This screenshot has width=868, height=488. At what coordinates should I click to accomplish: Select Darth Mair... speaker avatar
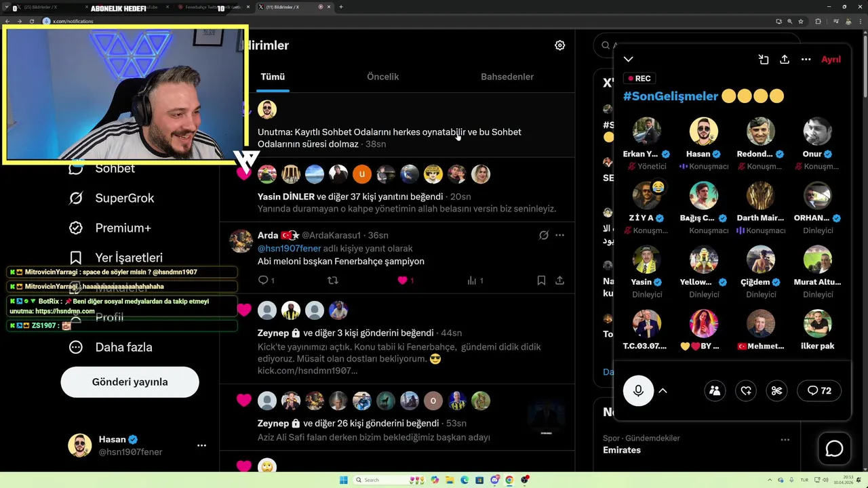(x=761, y=195)
